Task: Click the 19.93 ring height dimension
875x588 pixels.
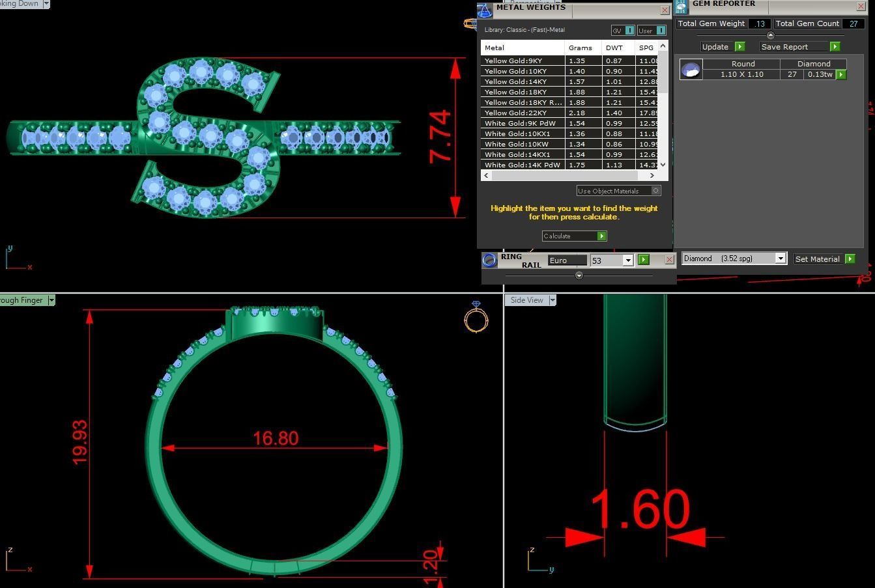Action: pos(79,442)
